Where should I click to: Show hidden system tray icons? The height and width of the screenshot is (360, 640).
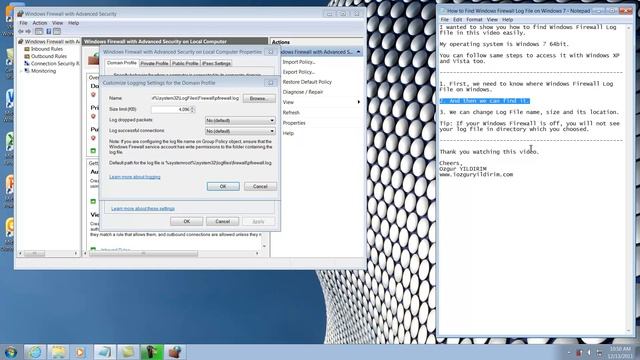coord(569,352)
